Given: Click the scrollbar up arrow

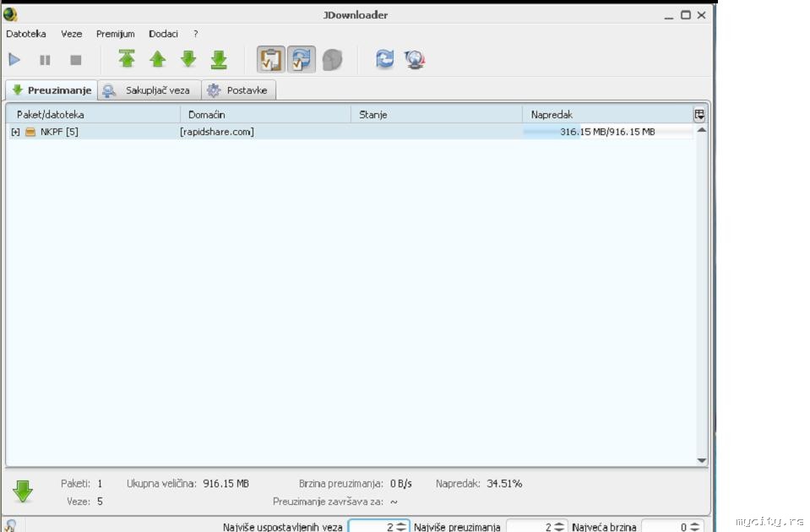Looking at the screenshot, I should tap(702, 130).
